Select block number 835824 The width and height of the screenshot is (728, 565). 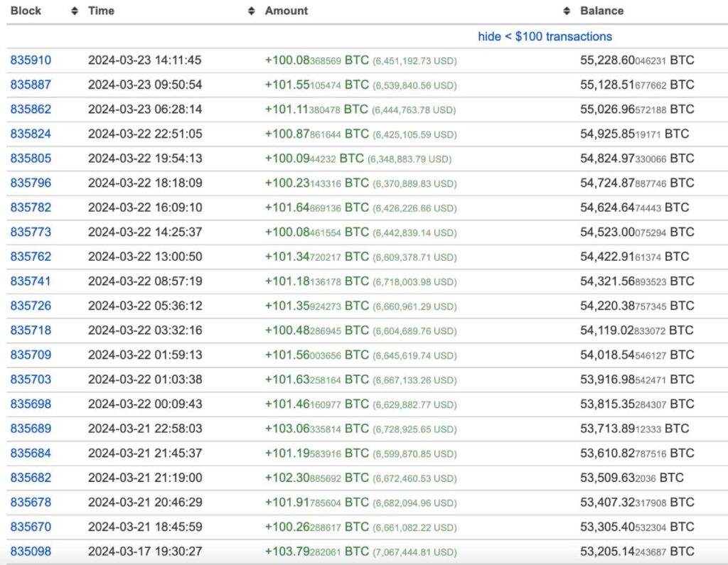click(x=31, y=134)
